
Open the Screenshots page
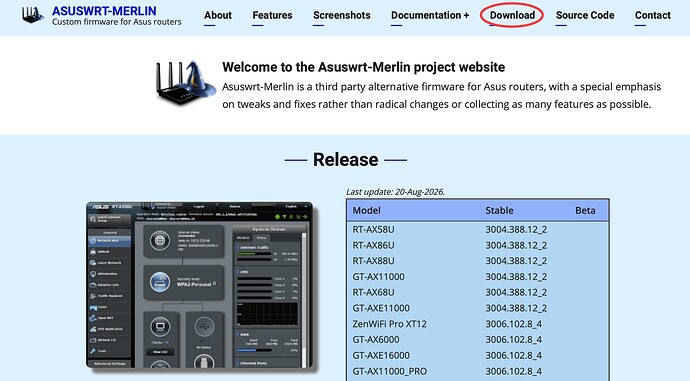click(x=341, y=15)
